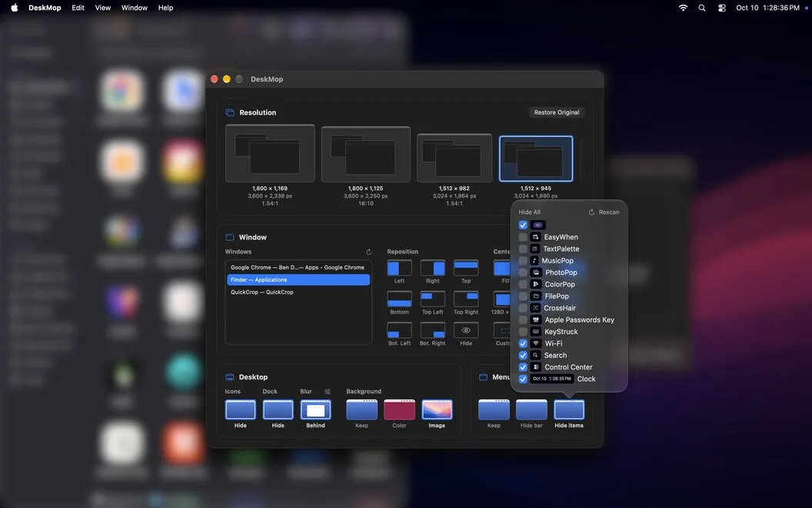Select 1,512 × 982 resolution thumbnail
Screen dimensions: 812x508
454,158
